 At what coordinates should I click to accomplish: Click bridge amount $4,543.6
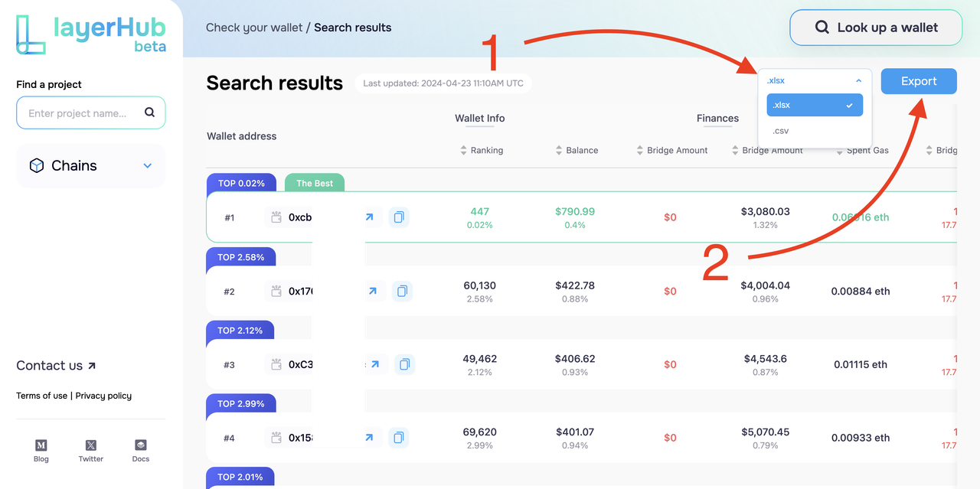coord(765,358)
